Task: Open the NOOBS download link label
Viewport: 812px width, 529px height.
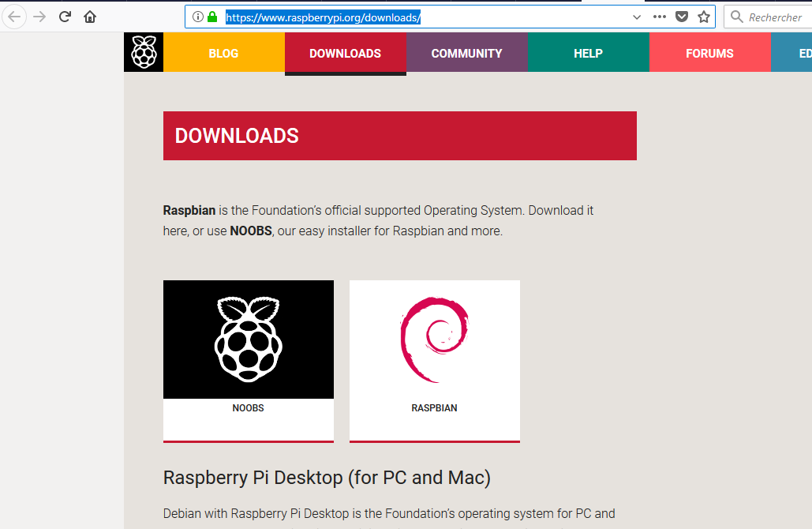Action: point(248,407)
